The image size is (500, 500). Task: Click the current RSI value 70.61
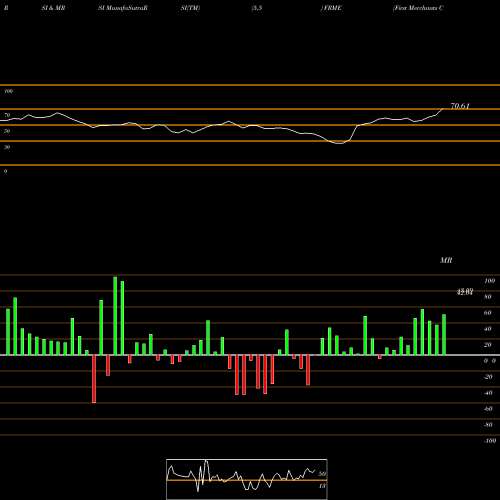(460, 106)
